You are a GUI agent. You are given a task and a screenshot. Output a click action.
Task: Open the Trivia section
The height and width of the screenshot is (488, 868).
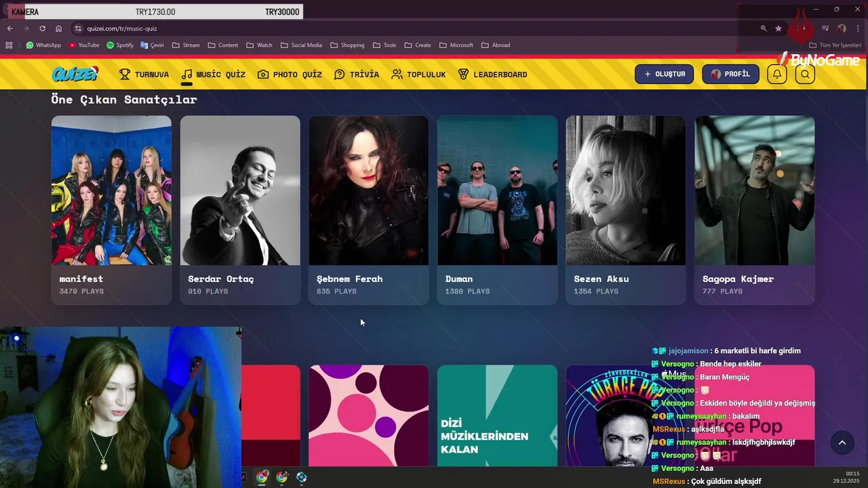[356, 75]
